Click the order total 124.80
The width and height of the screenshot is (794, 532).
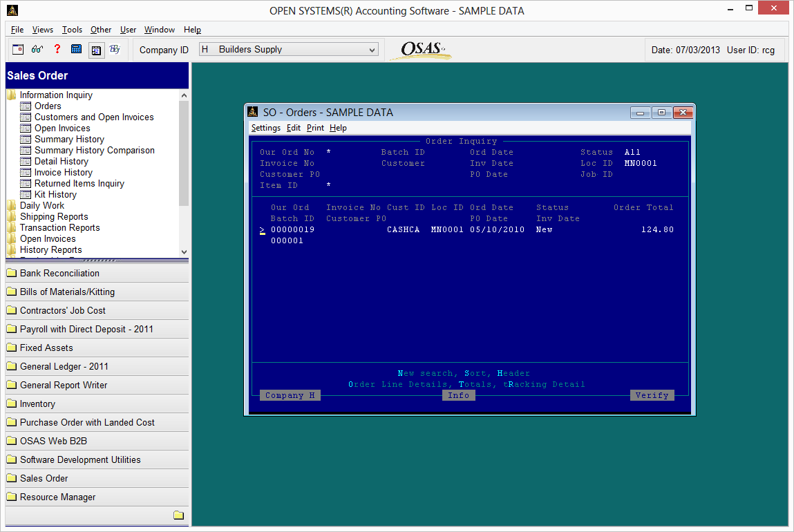click(x=657, y=230)
